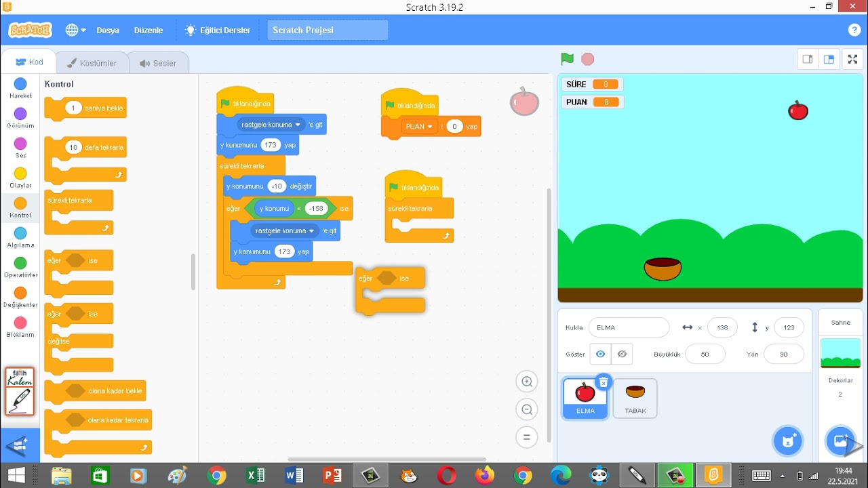868x488 pixels.
Task: Click the add sprite cat button
Action: (787, 441)
